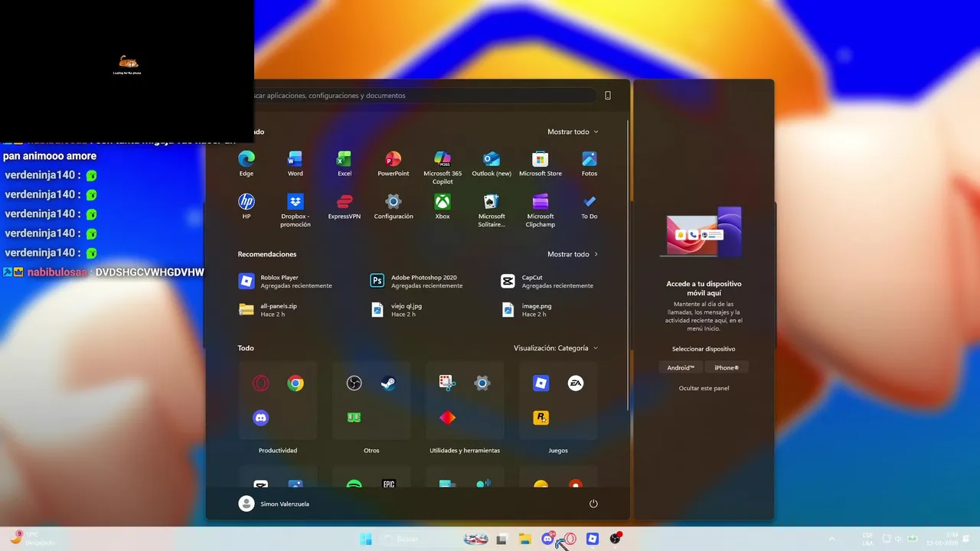This screenshot has height=551, width=980.
Task: Open the red diamond app in Utilidades
Action: click(x=447, y=418)
